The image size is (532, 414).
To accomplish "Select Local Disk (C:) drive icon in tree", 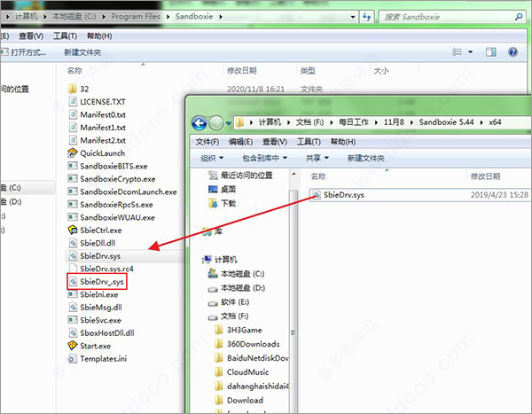I will (213, 274).
